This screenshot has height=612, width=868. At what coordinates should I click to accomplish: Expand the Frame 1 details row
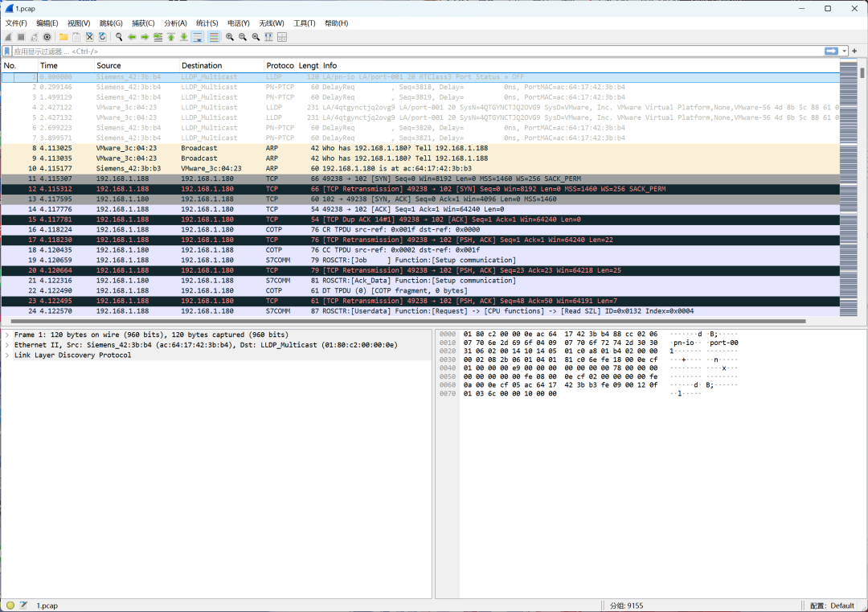coord(7,335)
